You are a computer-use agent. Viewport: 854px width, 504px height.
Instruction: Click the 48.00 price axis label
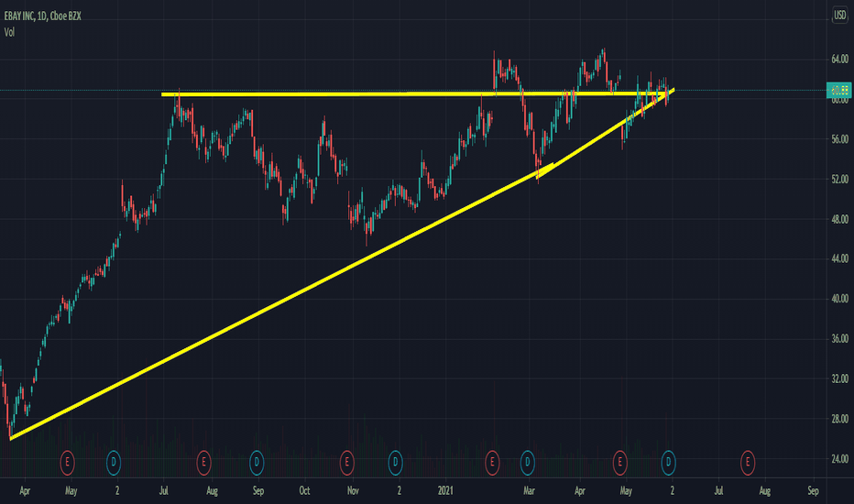pyautogui.click(x=840, y=219)
